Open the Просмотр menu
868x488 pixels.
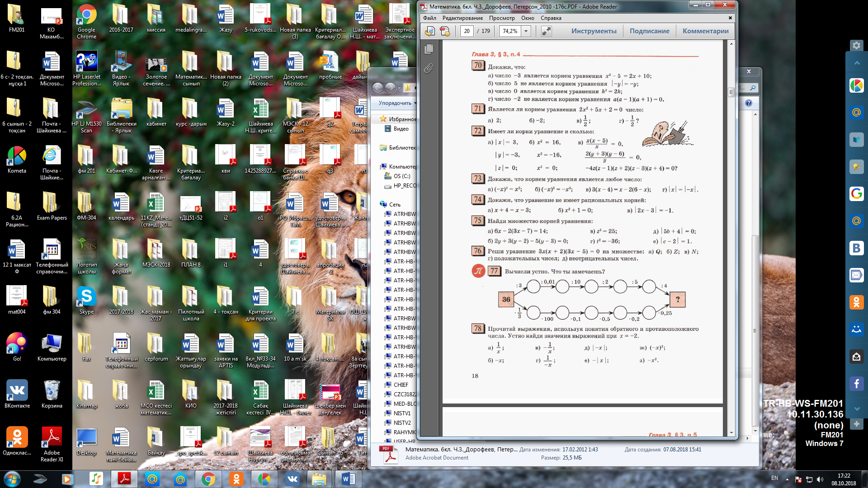click(x=501, y=18)
